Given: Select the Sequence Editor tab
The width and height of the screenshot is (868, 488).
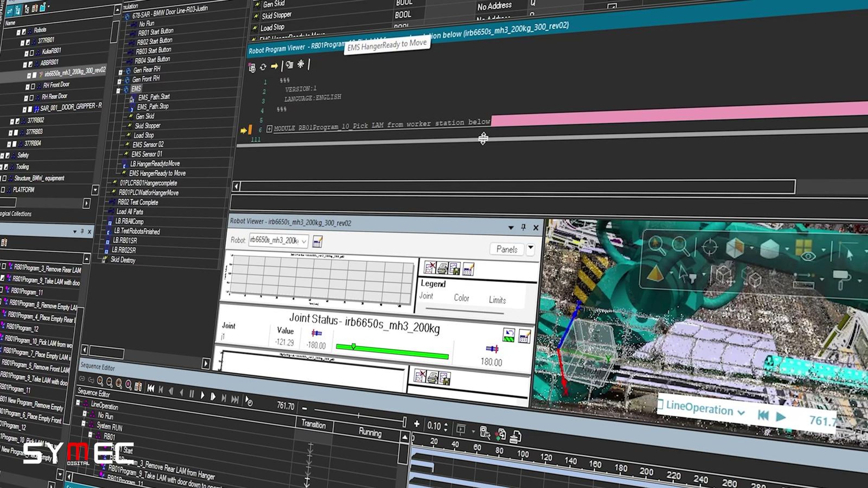Looking at the screenshot, I should pyautogui.click(x=97, y=367).
